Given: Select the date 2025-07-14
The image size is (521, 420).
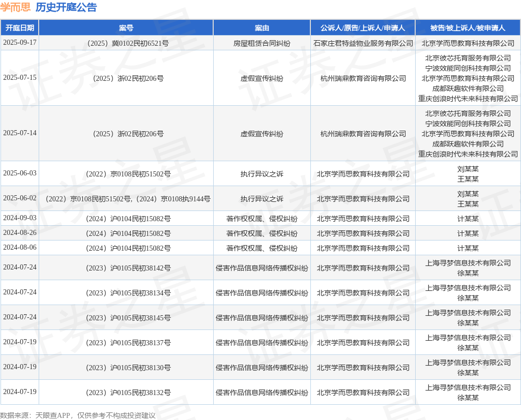Looking at the screenshot, I should (20, 133).
